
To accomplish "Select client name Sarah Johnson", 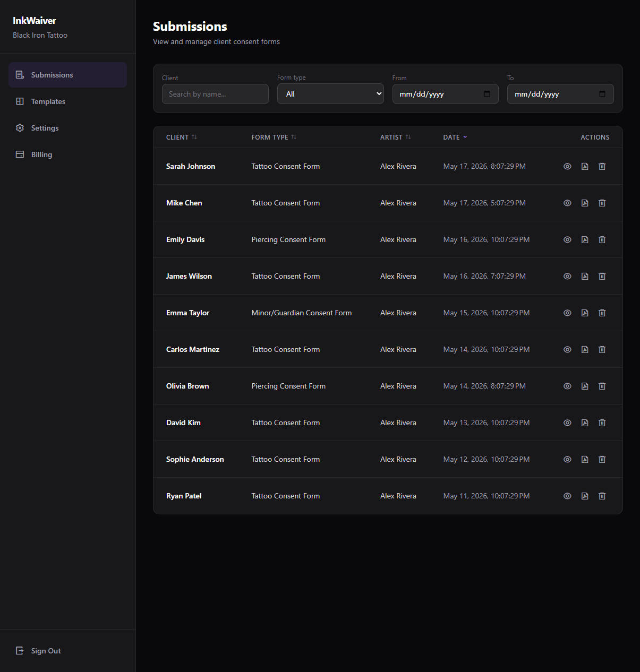I will pyautogui.click(x=191, y=166).
